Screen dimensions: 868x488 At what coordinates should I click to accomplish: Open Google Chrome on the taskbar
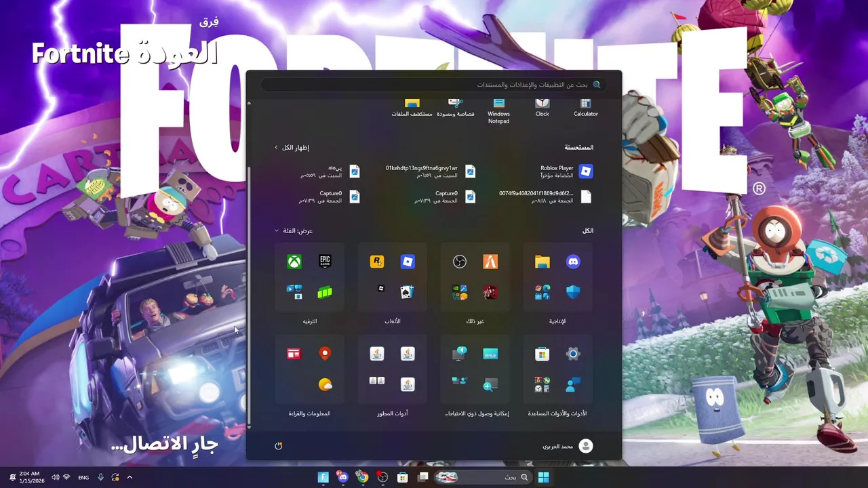click(x=363, y=477)
